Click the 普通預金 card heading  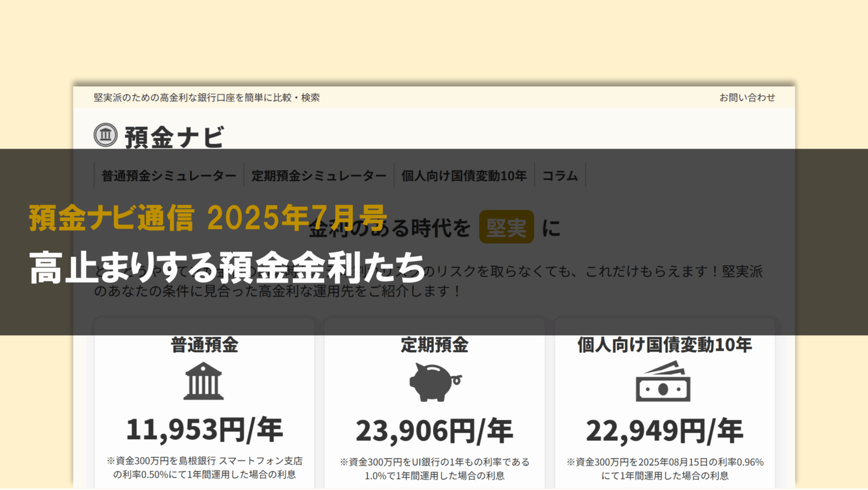pyautogui.click(x=204, y=345)
